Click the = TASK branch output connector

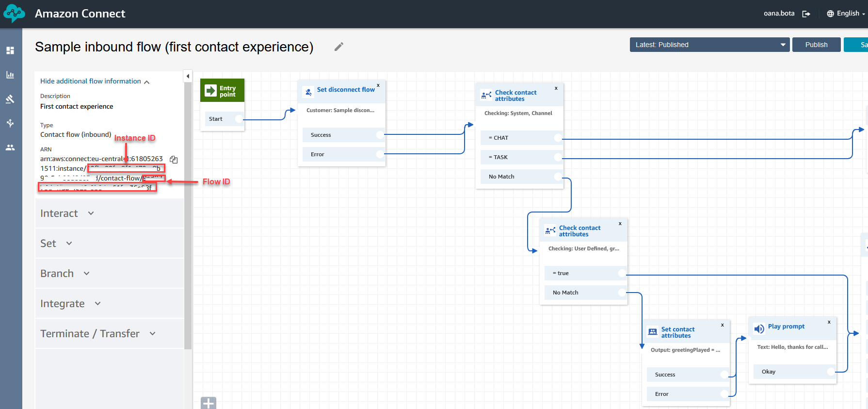558,157
